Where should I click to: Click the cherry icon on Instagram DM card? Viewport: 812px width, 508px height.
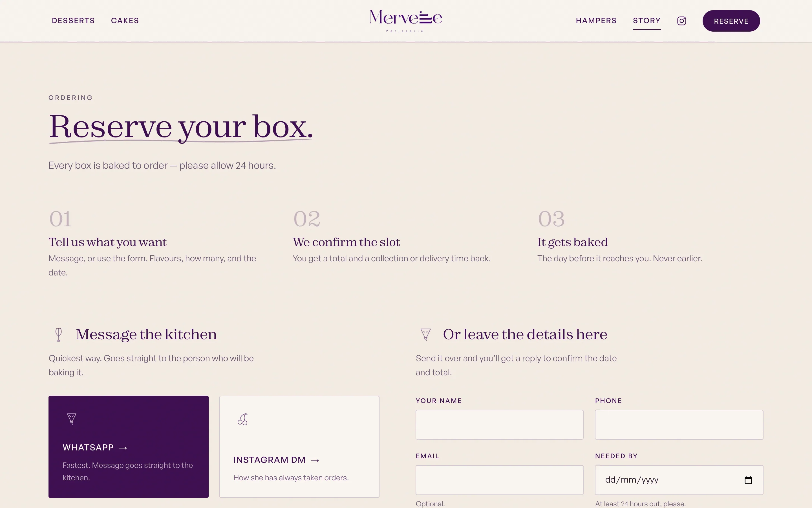[242, 419]
